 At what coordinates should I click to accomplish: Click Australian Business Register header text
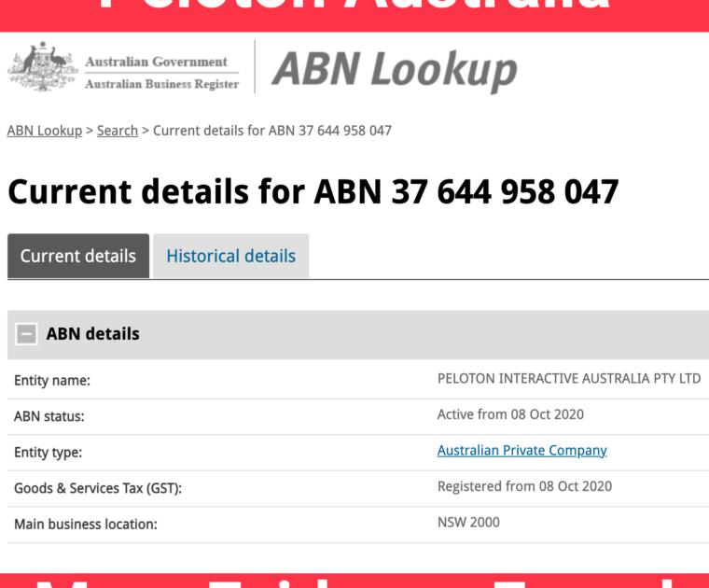point(162,84)
